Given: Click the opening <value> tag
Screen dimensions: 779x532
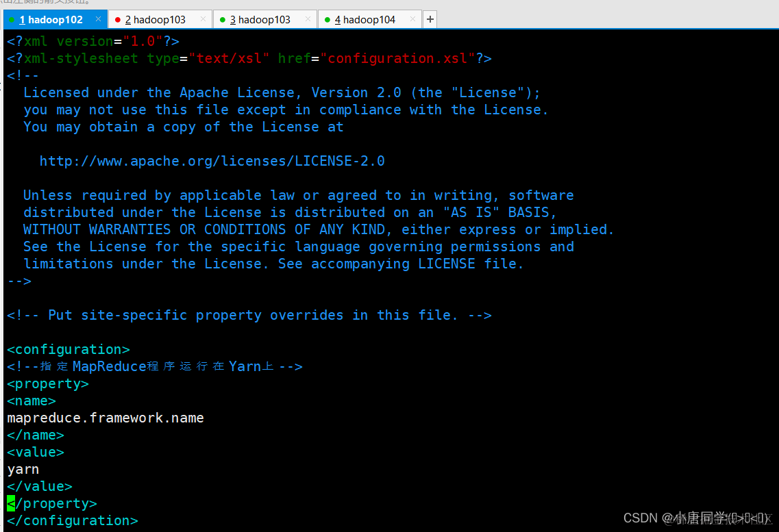Looking at the screenshot, I should tap(35, 452).
